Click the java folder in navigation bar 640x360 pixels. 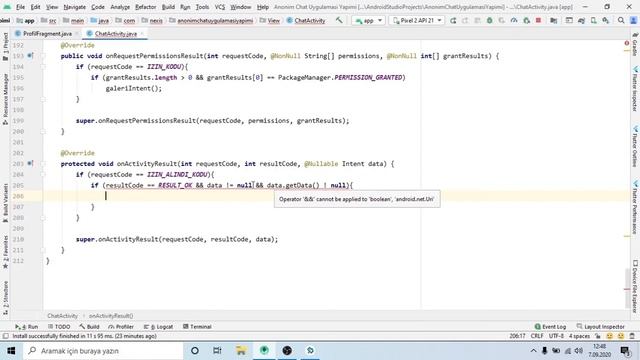100,20
